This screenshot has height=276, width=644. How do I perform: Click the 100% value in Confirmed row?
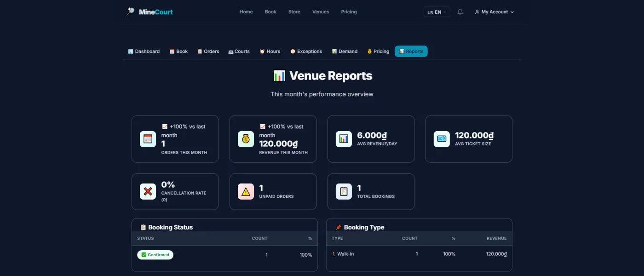[x=306, y=255]
